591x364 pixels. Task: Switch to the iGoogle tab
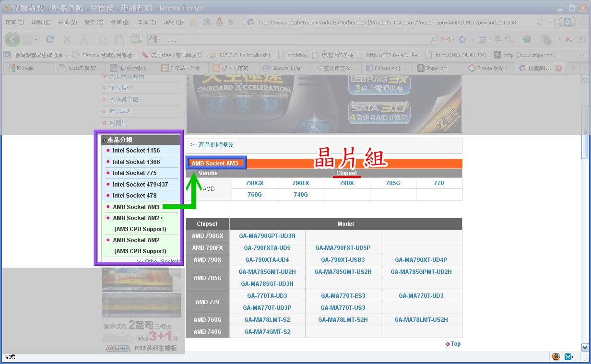point(28,68)
